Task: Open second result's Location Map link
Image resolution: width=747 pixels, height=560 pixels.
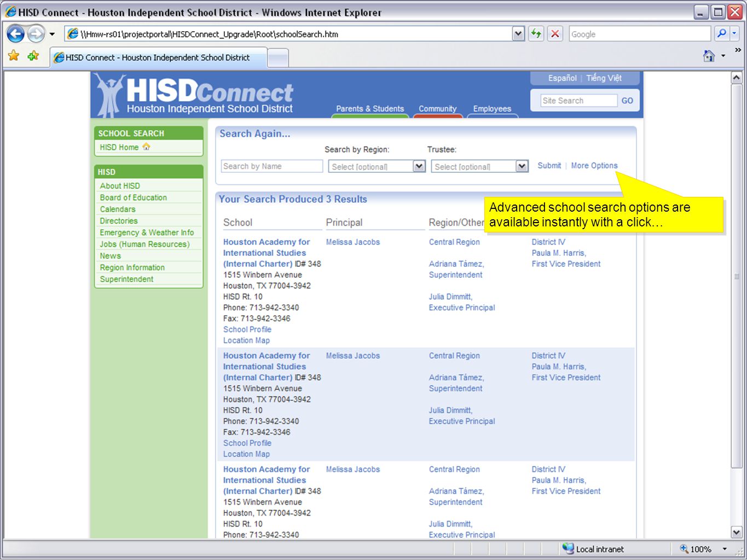Action: click(246, 454)
